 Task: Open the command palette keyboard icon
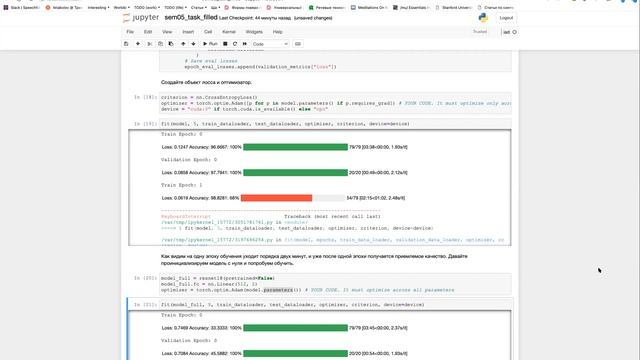point(298,44)
